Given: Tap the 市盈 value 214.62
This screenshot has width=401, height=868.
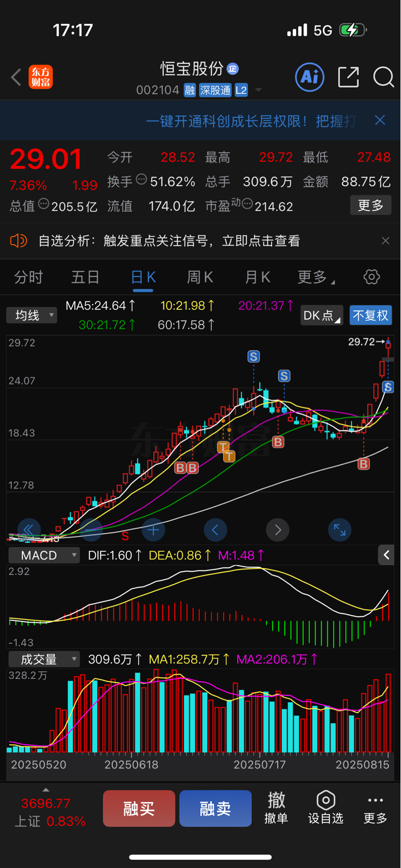Looking at the screenshot, I should [x=274, y=206].
